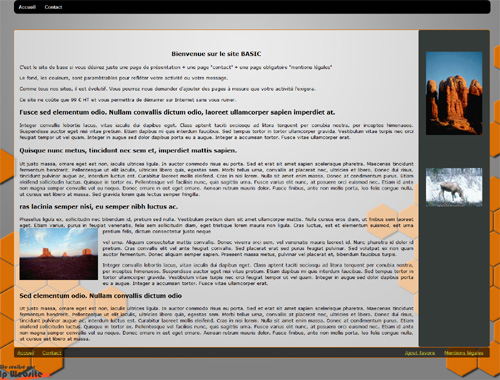This screenshot has height=380, width=500.
Task: Follow the Accueil link in the footer
Action: (x=26, y=353)
